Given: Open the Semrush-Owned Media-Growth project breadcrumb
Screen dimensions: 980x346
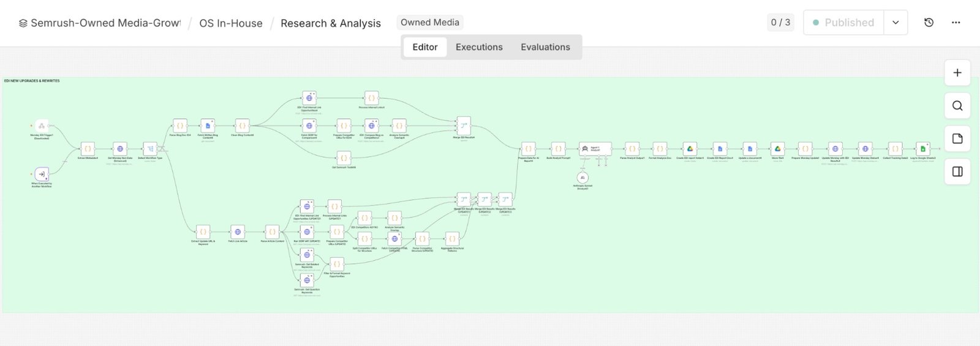Looking at the screenshot, I should tap(100, 23).
